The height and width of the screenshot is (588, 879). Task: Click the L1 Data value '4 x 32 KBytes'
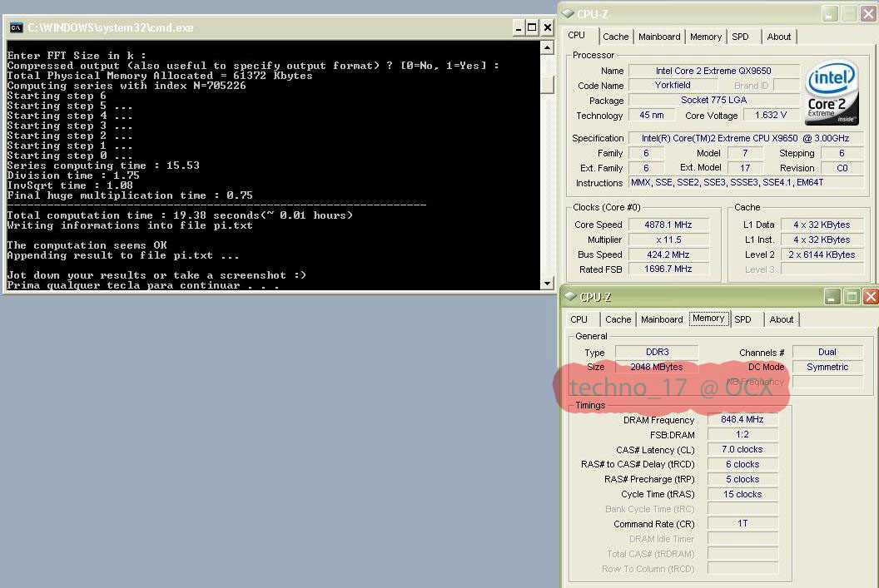(x=822, y=225)
